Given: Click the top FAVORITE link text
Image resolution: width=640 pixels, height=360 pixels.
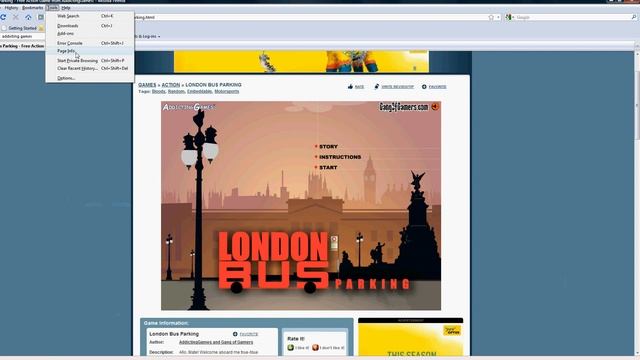Looking at the screenshot, I should (437, 87).
